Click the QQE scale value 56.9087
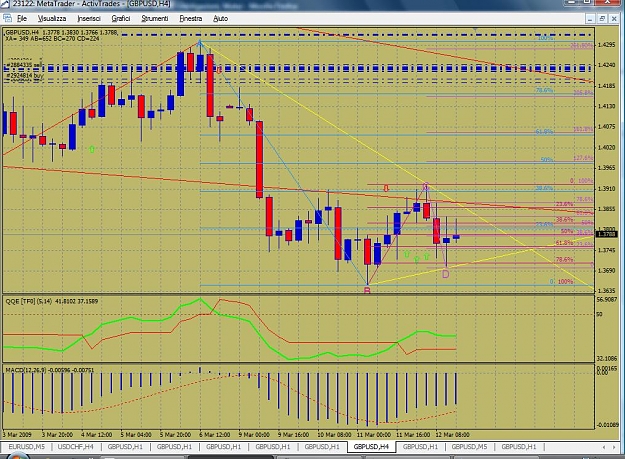The height and width of the screenshot is (459, 625). pos(607,299)
